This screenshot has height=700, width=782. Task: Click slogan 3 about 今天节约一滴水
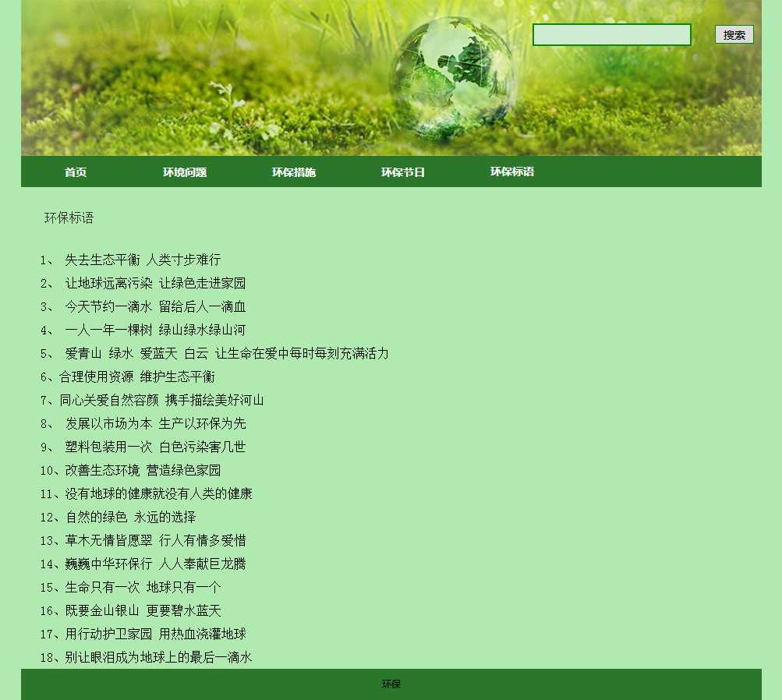(x=154, y=307)
